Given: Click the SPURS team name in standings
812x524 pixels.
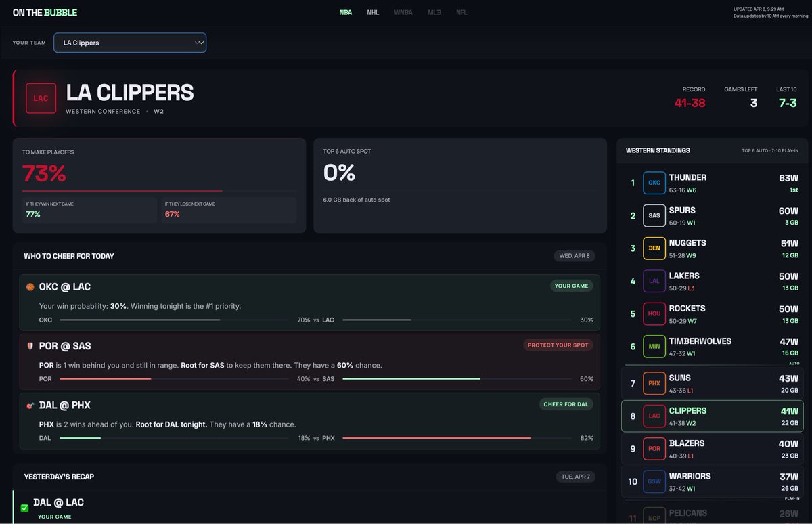Looking at the screenshot, I should pyautogui.click(x=682, y=211).
